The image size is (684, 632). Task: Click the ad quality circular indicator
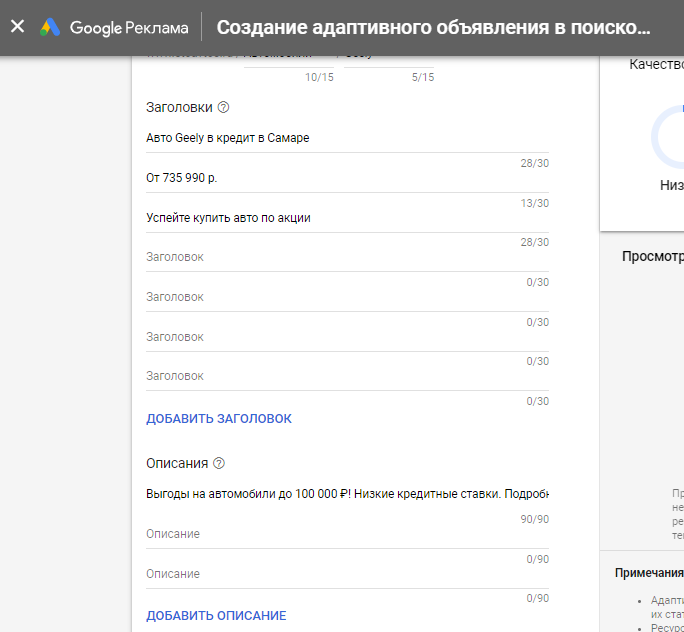click(668, 137)
